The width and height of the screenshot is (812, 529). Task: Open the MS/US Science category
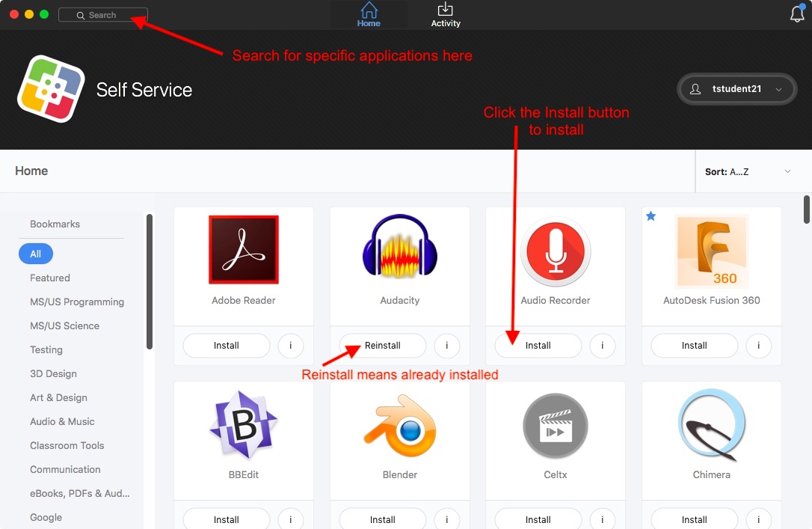point(65,325)
